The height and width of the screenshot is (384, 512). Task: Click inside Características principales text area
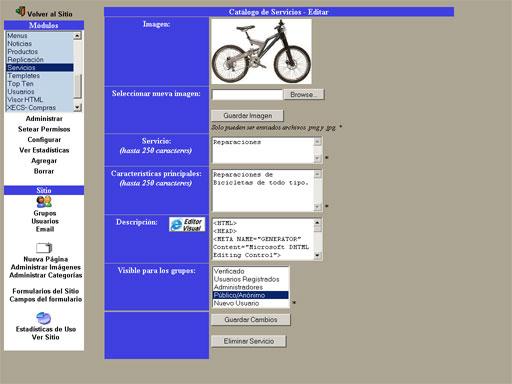tap(263, 190)
